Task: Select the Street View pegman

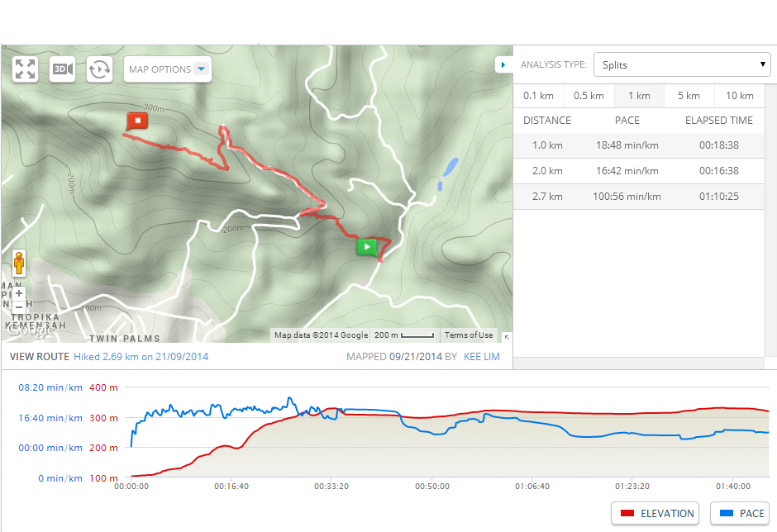Action: click(17, 263)
